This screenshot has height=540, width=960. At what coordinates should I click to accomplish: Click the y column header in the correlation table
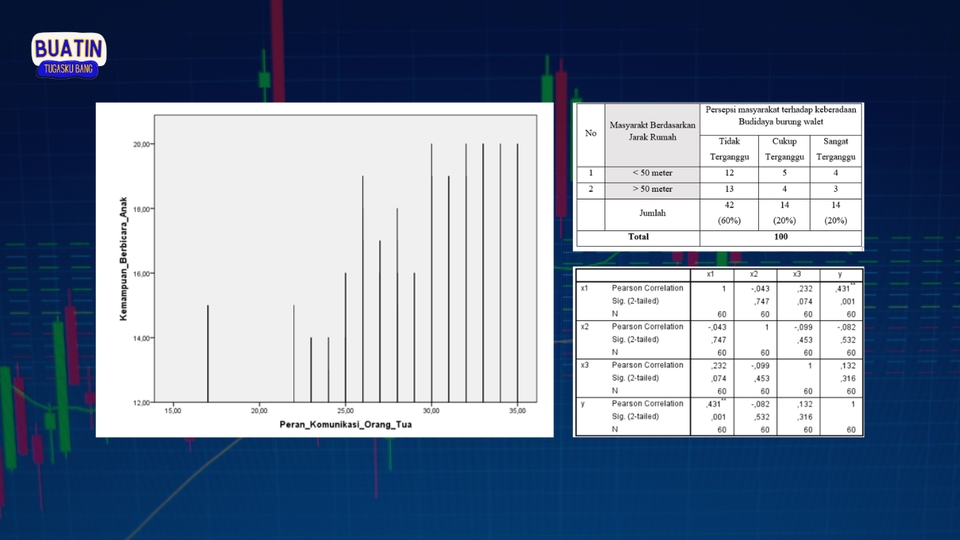840,274
